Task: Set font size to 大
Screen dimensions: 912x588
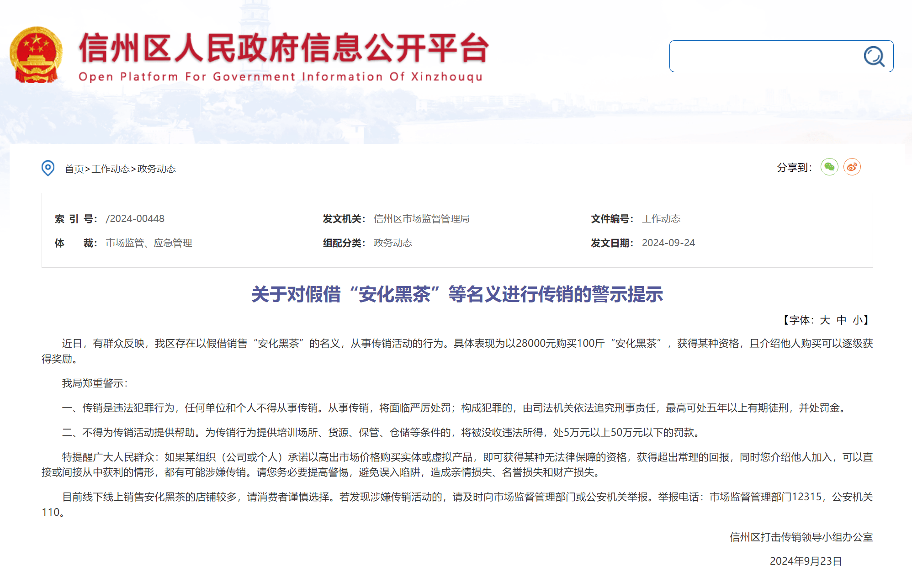Action: [824, 320]
